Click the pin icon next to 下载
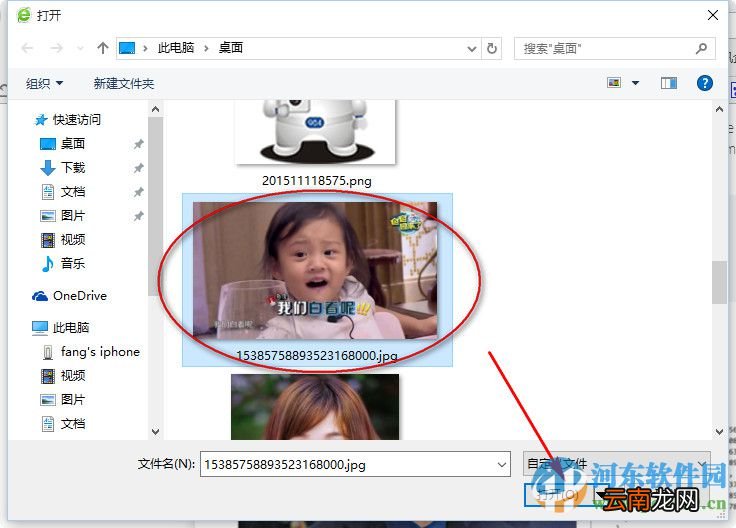The width and height of the screenshot is (736, 528). point(138,168)
